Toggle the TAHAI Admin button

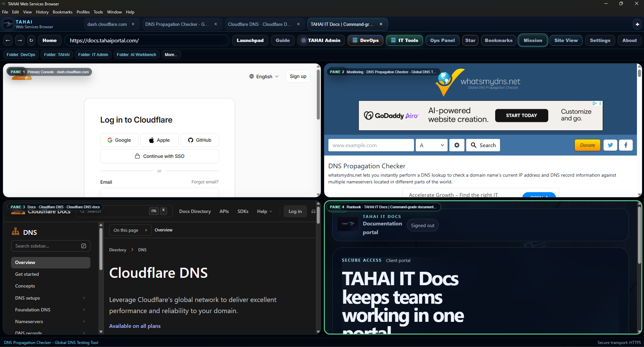[x=321, y=40]
